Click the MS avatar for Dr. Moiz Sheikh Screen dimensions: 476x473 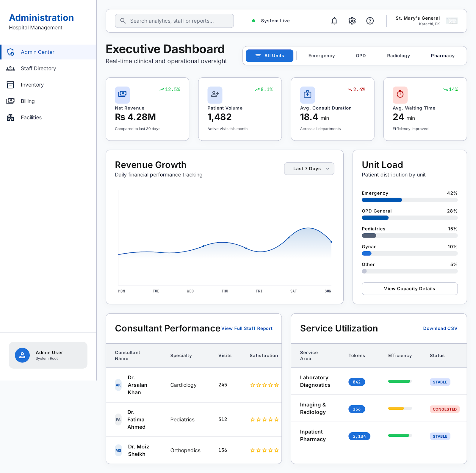pyautogui.click(x=118, y=450)
